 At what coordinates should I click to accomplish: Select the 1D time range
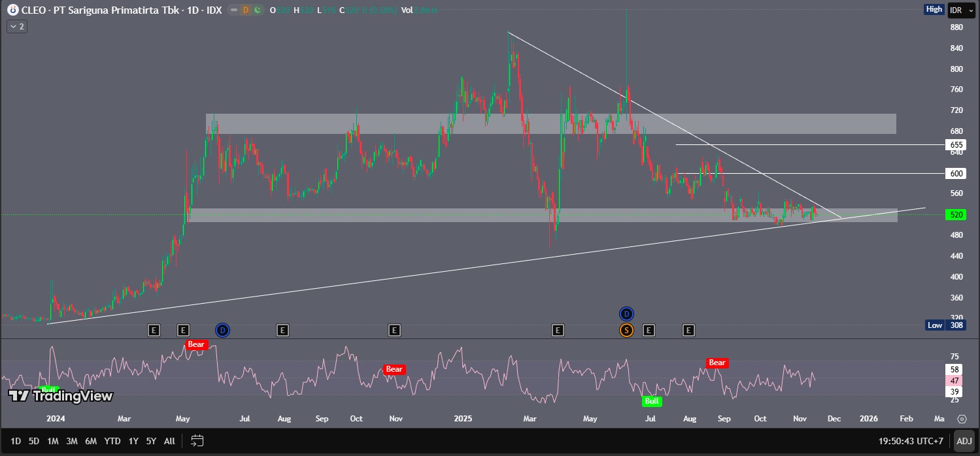[x=16, y=441]
